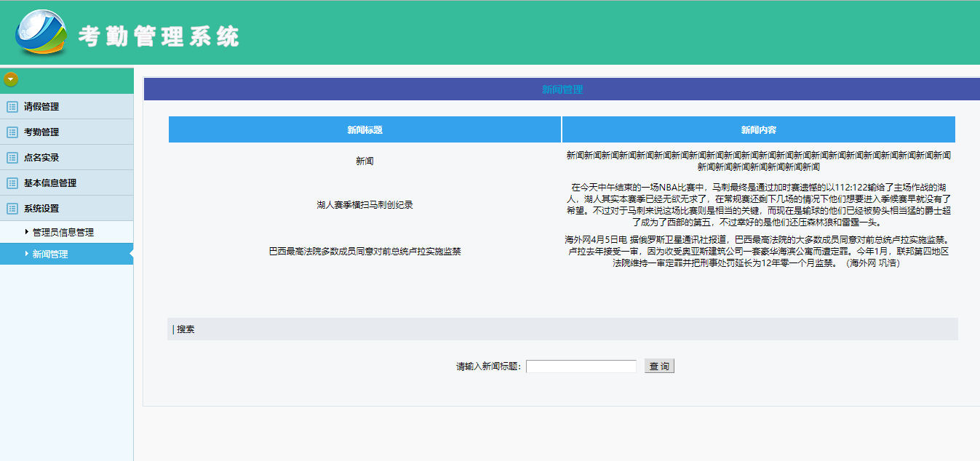Select 新闻管理 in the sidebar
Viewport: 980px width, 461px height.
point(51,254)
